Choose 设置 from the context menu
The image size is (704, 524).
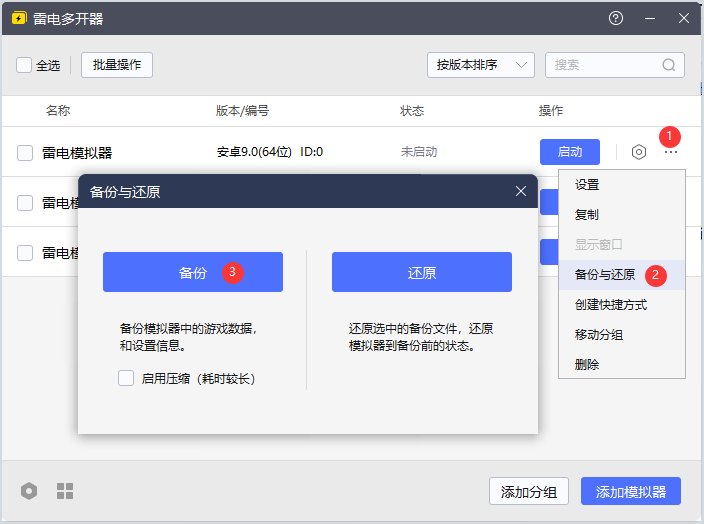622,185
